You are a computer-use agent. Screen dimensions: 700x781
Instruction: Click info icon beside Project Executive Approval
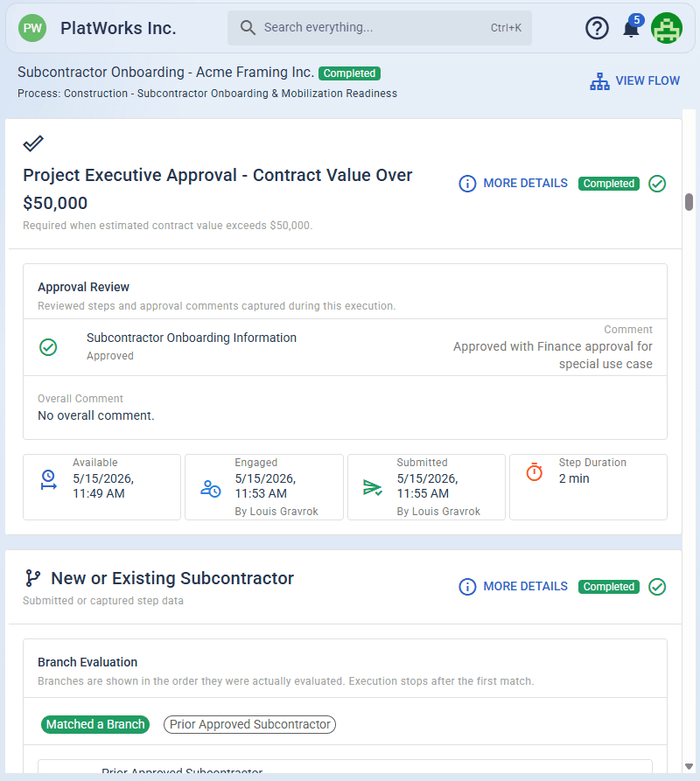(x=467, y=184)
